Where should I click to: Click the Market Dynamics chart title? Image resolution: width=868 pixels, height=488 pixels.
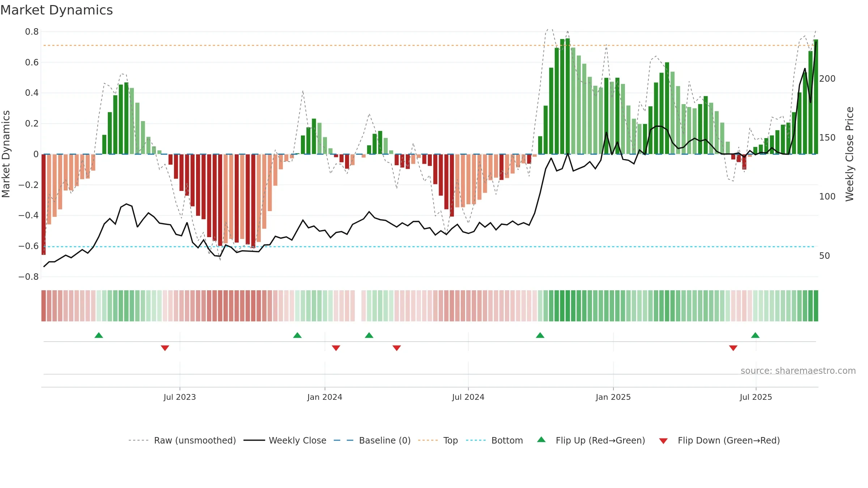click(56, 10)
